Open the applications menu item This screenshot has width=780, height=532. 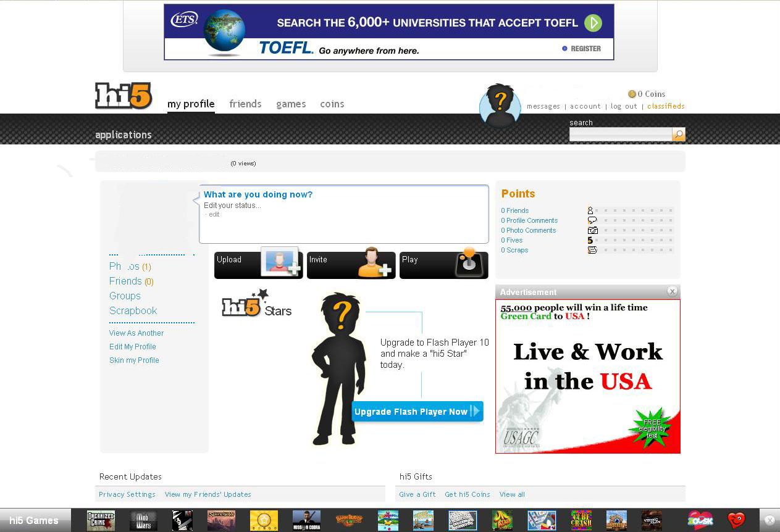pos(124,135)
